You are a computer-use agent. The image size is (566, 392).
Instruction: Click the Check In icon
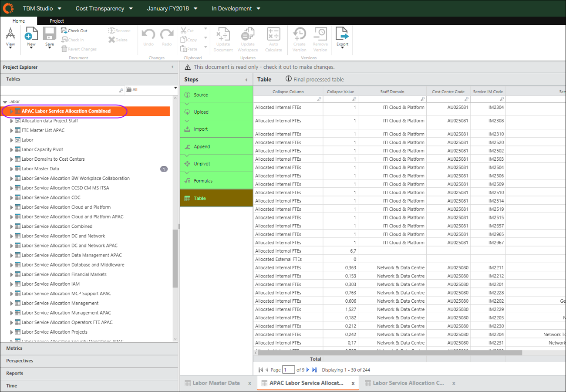pos(64,40)
